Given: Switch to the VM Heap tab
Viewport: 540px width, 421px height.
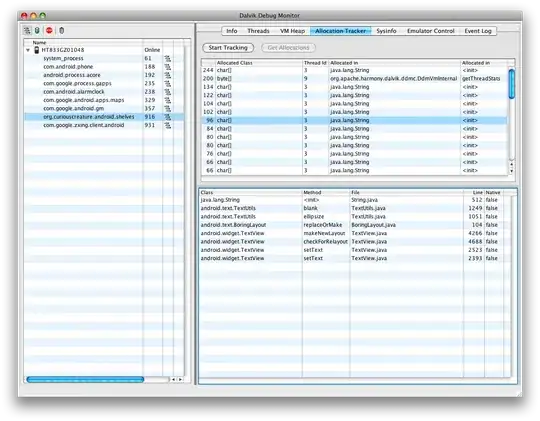Looking at the screenshot, I should coord(292,31).
